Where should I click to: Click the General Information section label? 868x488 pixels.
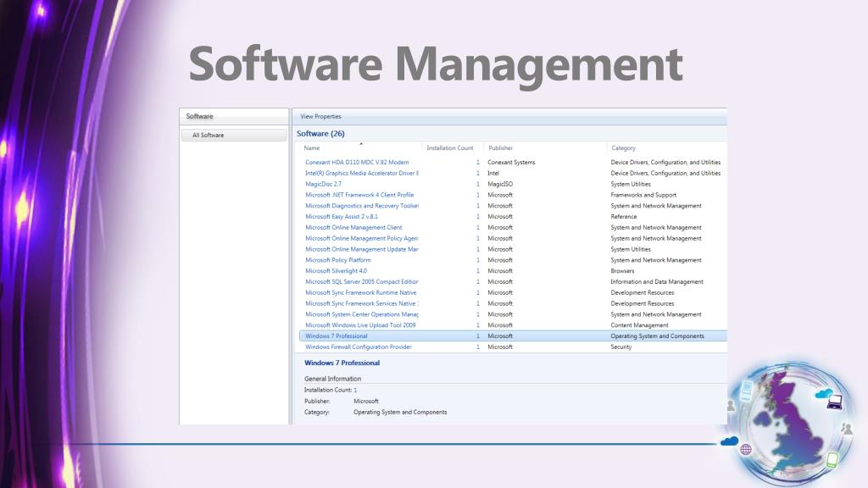[x=332, y=379]
